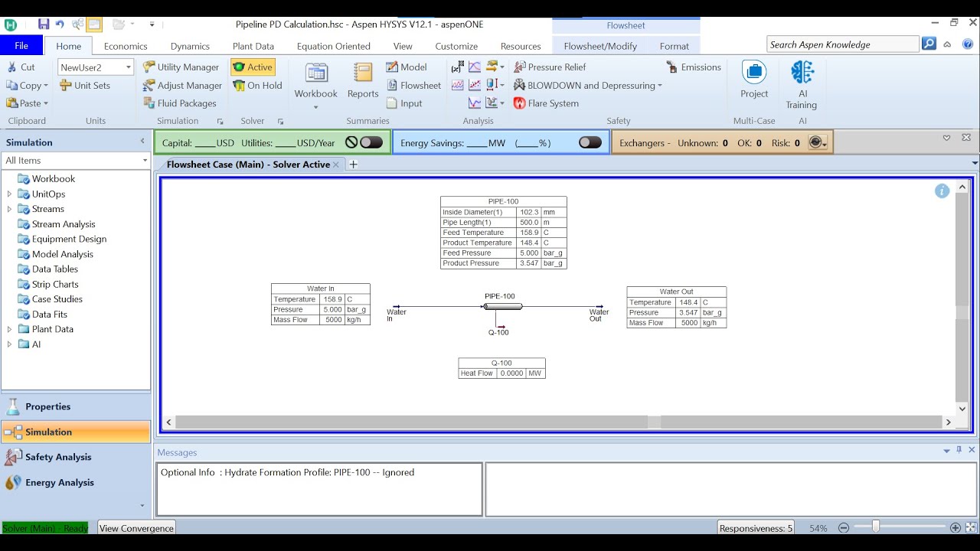Open the Copy dropdown menu

(x=46, y=86)
